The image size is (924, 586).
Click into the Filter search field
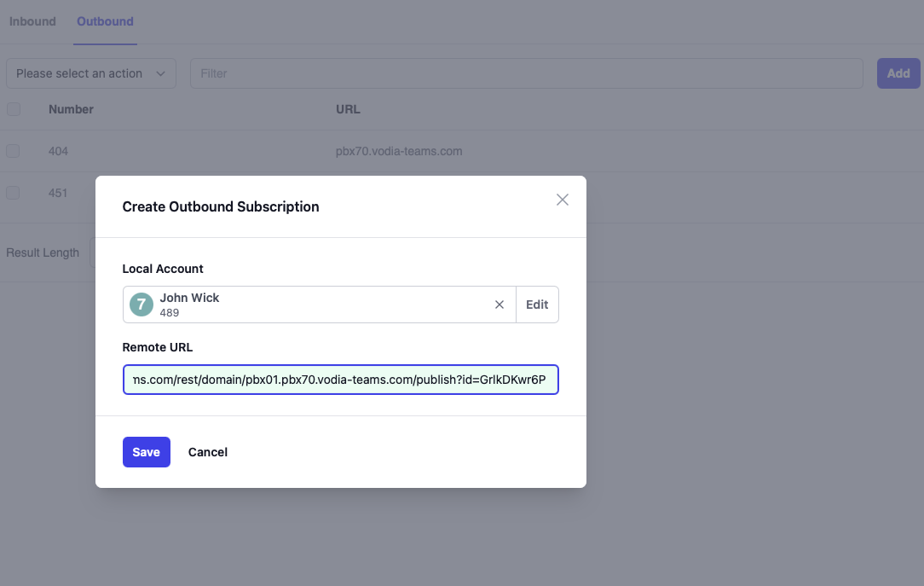526,73
